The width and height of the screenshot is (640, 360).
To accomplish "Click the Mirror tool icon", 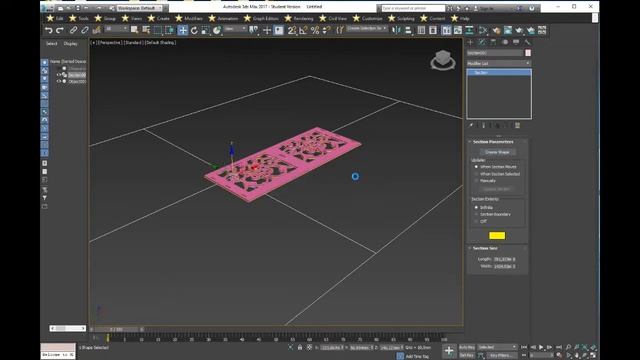I will (396, 30).
